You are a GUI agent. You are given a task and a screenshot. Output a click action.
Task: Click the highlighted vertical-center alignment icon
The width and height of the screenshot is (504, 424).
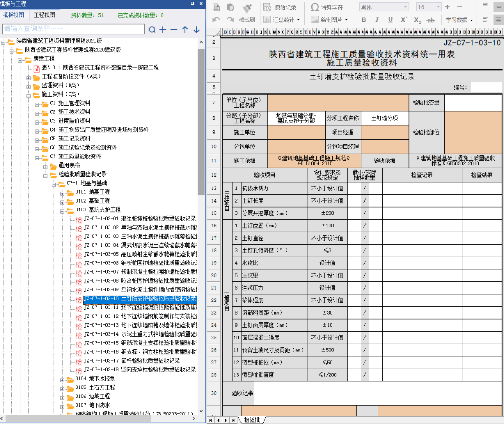click(x=498, y=7)
